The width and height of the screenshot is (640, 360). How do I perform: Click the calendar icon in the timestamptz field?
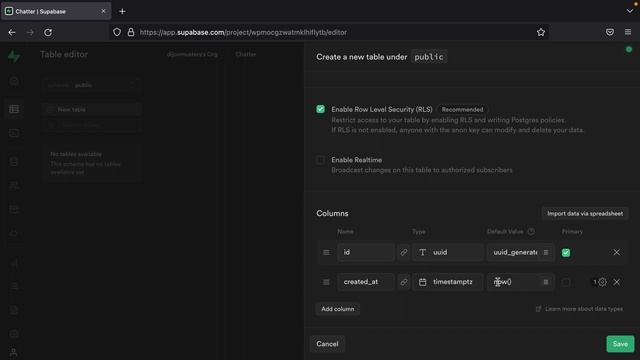click(422, 282)
